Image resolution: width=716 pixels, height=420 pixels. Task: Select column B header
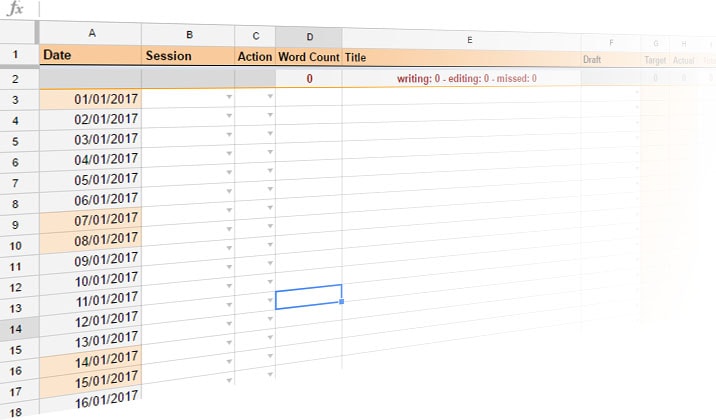point(188,35)
